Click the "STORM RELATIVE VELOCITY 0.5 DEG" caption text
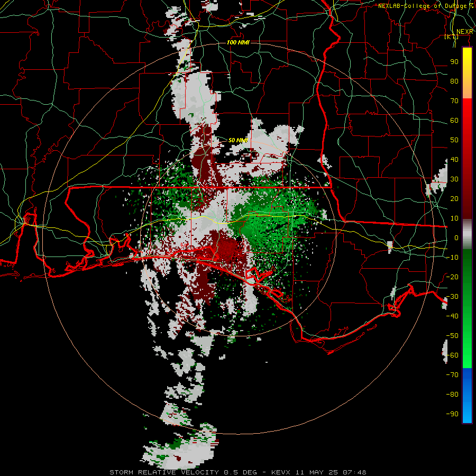 [x=183, y=472]
